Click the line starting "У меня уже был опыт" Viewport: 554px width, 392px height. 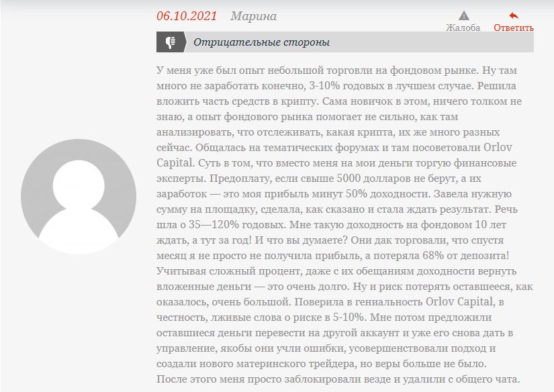336,70
